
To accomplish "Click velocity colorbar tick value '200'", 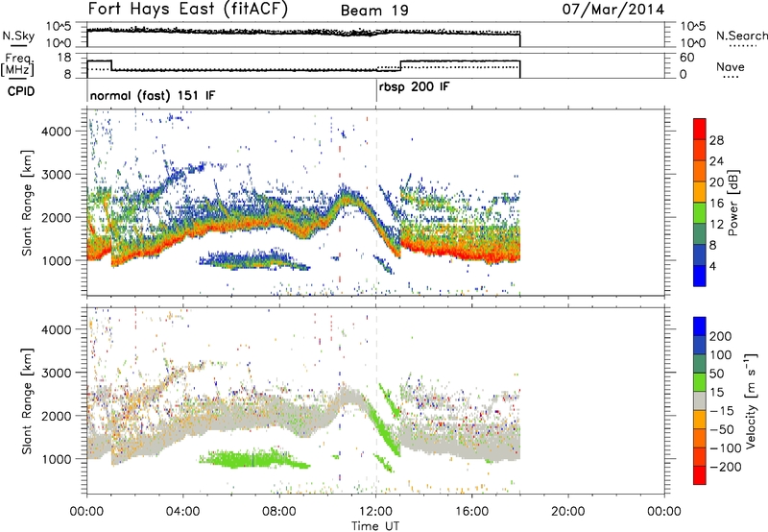I will [721, 336].
